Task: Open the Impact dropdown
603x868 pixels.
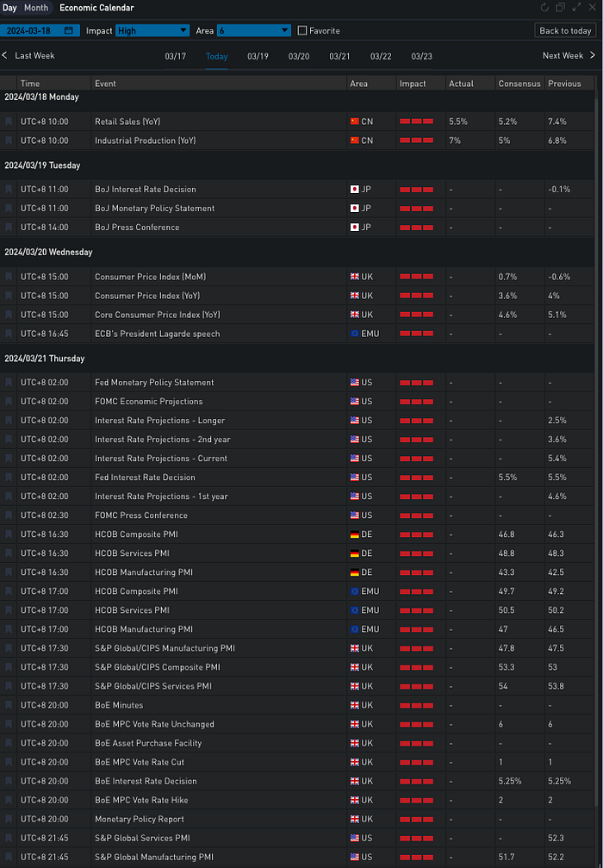Action: (152, 31)
